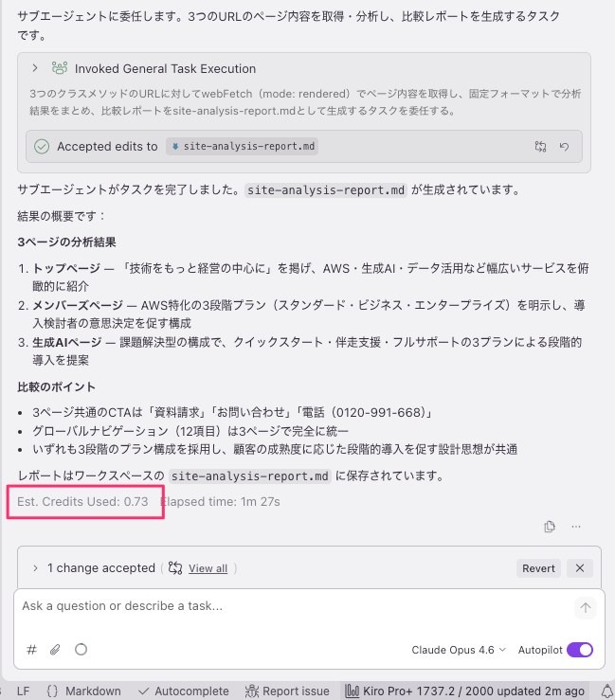Click LF line ending in status bar
Screen dimensions: 615x700
tap(24, 691)
